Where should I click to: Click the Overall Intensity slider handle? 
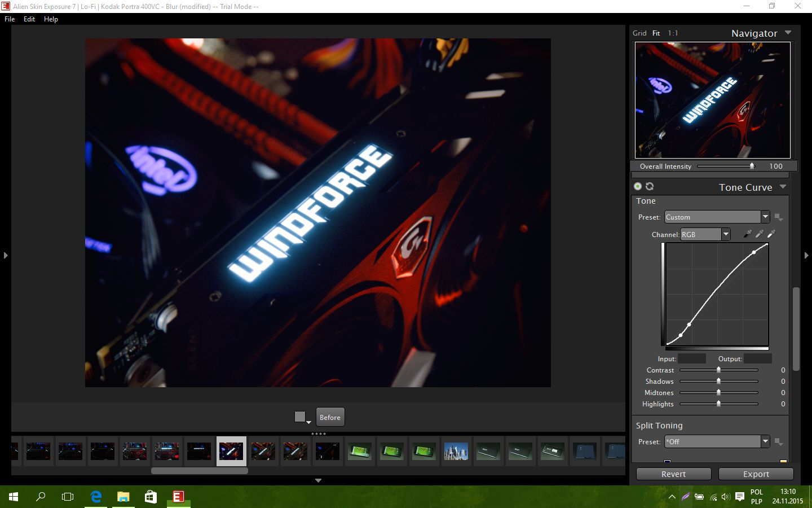752,166
